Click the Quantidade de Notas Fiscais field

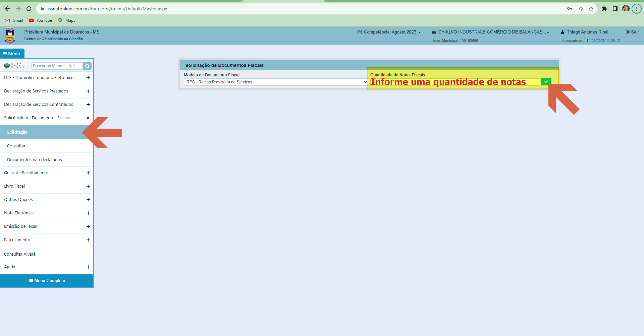point(455,82)
